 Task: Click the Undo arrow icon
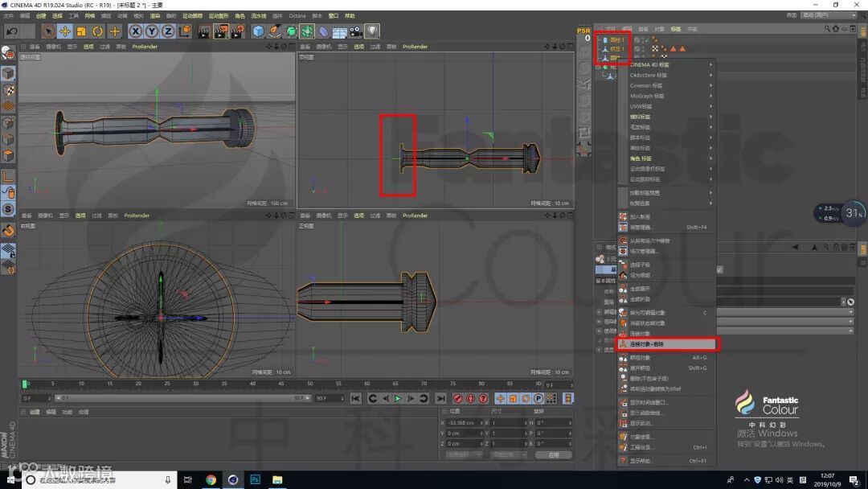pyautogui.click(x=12, y=31)
